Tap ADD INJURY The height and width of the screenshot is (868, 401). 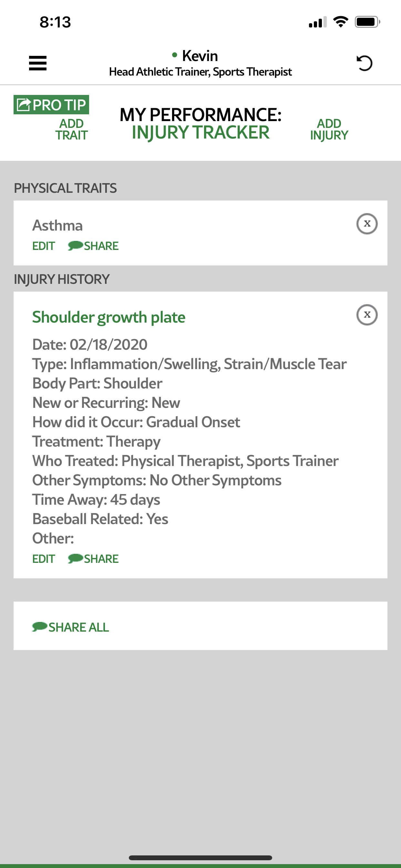click(329, 129)
